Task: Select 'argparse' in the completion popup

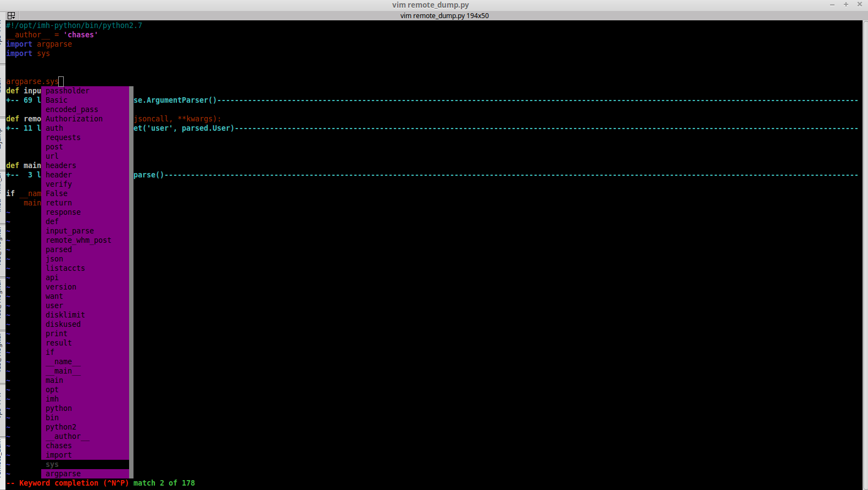Action: point(63,474)
